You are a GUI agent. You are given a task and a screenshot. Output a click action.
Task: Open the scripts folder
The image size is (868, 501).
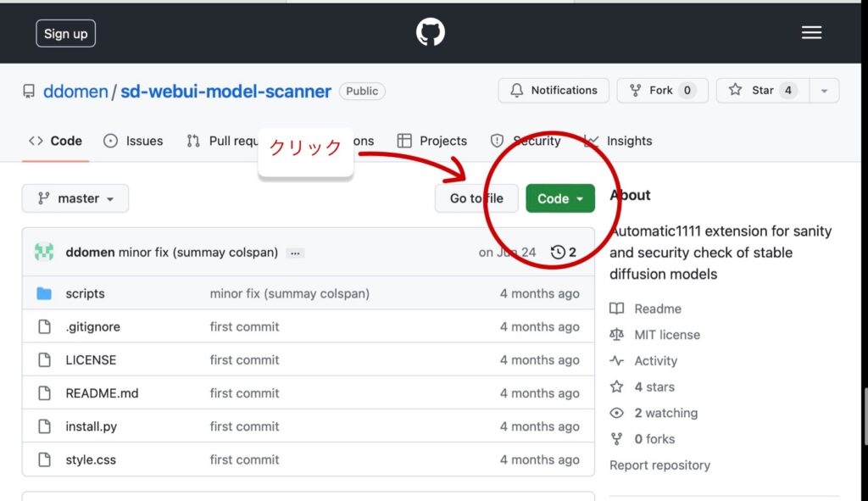pos(86,293)
